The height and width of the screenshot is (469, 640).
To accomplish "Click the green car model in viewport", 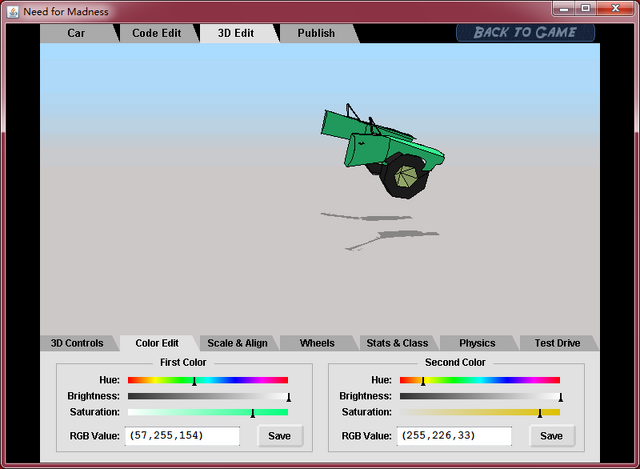I will point(382,151).
